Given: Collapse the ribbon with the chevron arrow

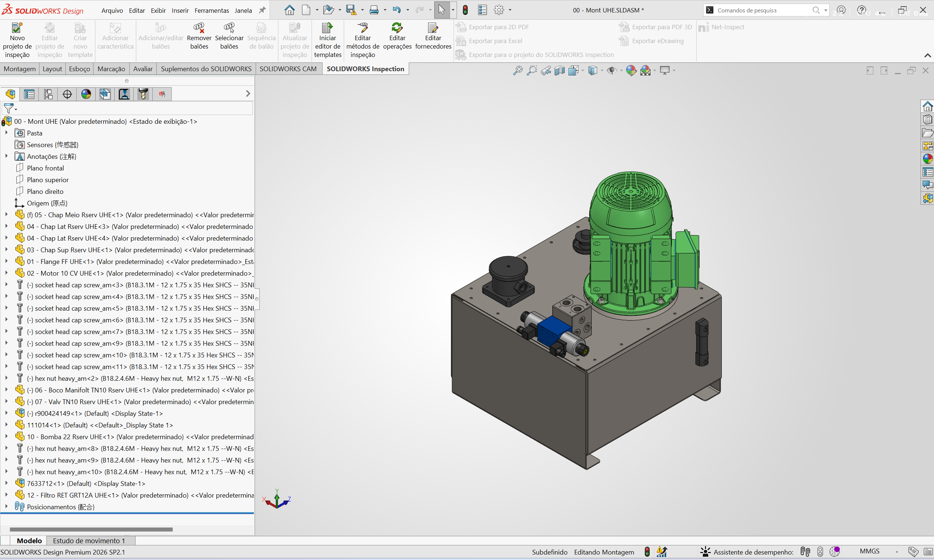Looking at the screenshot, I should (x=927, y=55).
